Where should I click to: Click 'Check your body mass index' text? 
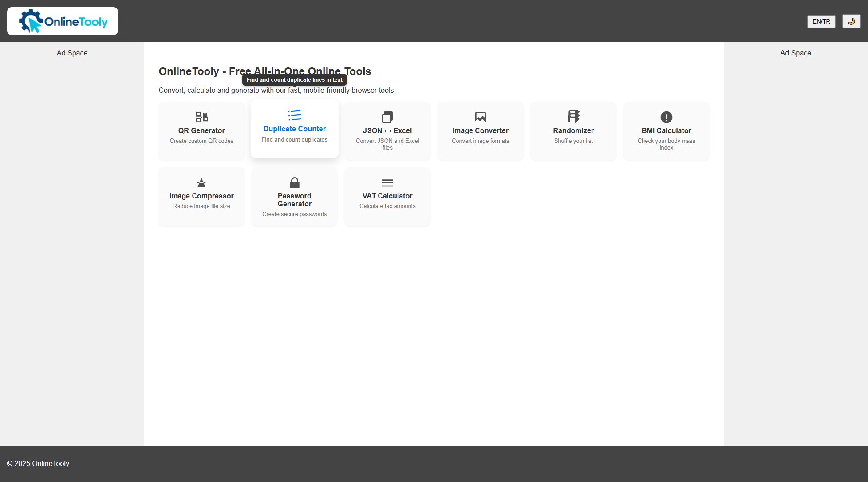coord(667,144)
